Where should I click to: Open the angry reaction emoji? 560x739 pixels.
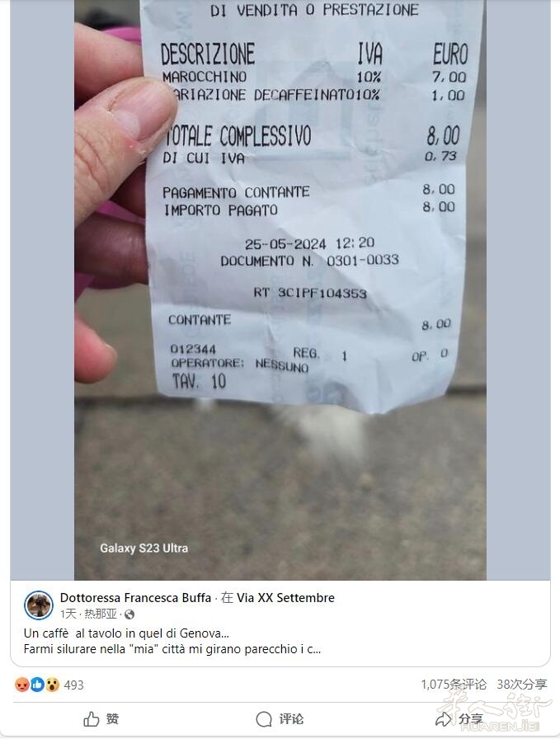22,685
